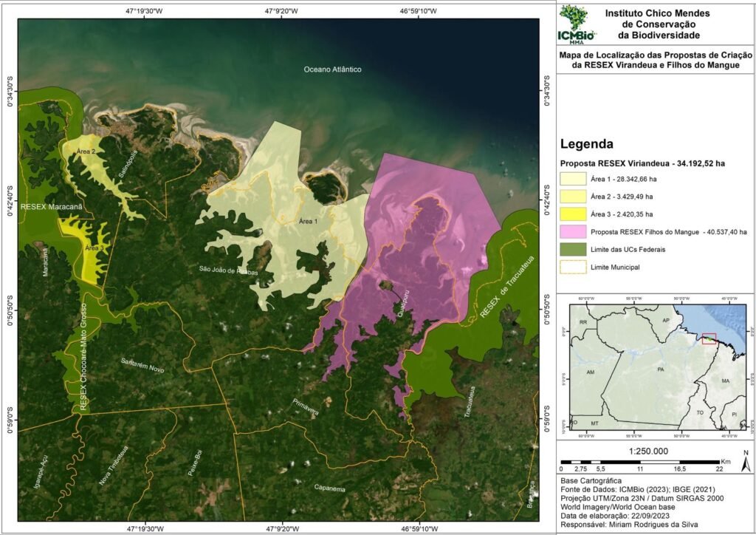The image size is (756, 535).
Task: Select the Área 2 legend color swatch
Action: coord(573,197)
